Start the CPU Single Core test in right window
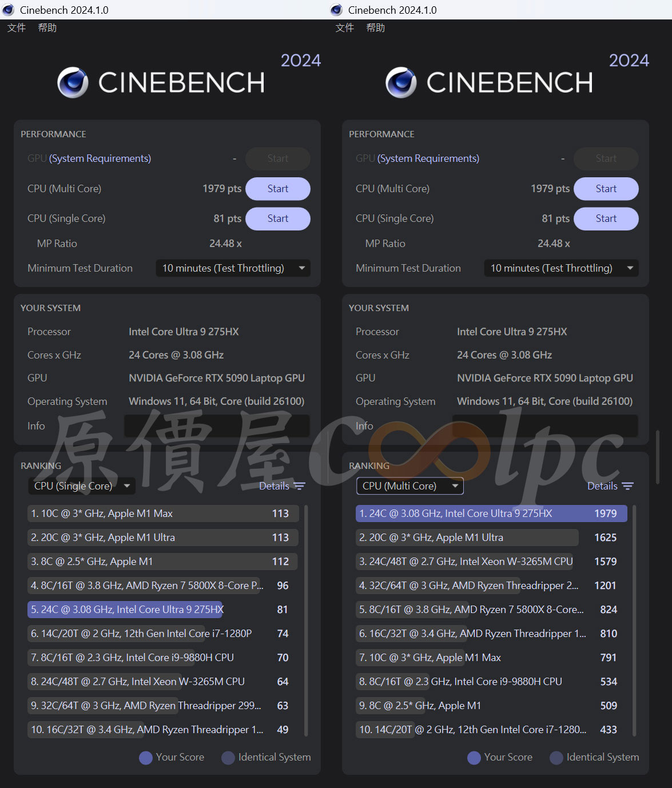 tap(606, 218)
